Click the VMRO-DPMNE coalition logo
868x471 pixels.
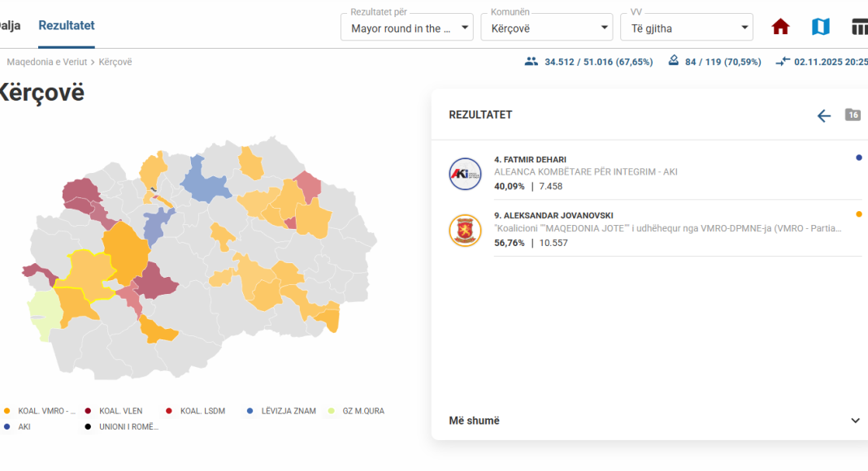point(465,230)
